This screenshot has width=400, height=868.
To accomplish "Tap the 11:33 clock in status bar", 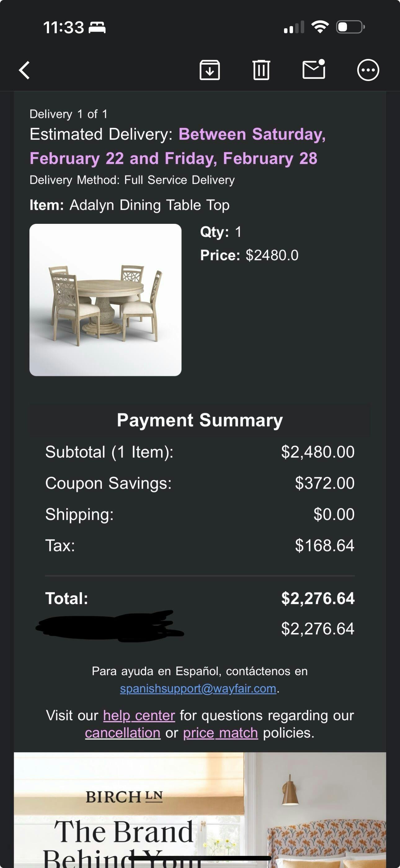I will click(63, 27).
